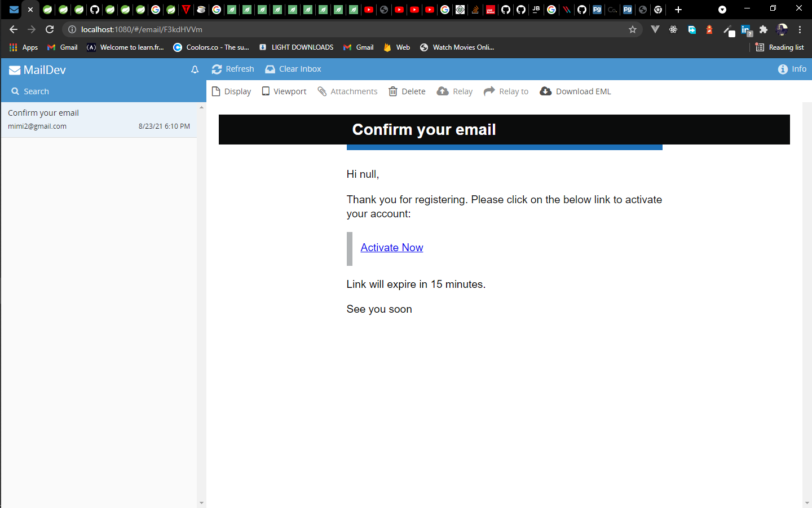This screenshot has width=812, height=508.
Task: Refresh the MailDev inbox
Action: pos(233,69)
